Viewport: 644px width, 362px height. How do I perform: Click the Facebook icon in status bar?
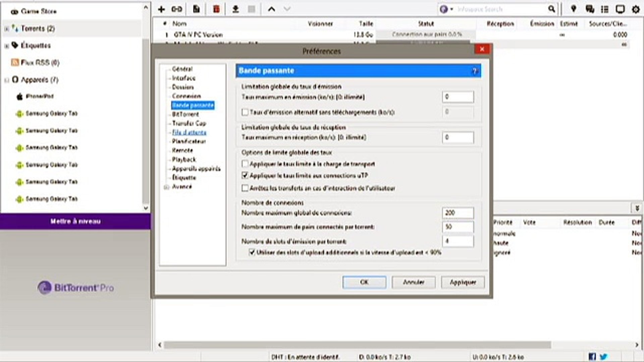592,357
